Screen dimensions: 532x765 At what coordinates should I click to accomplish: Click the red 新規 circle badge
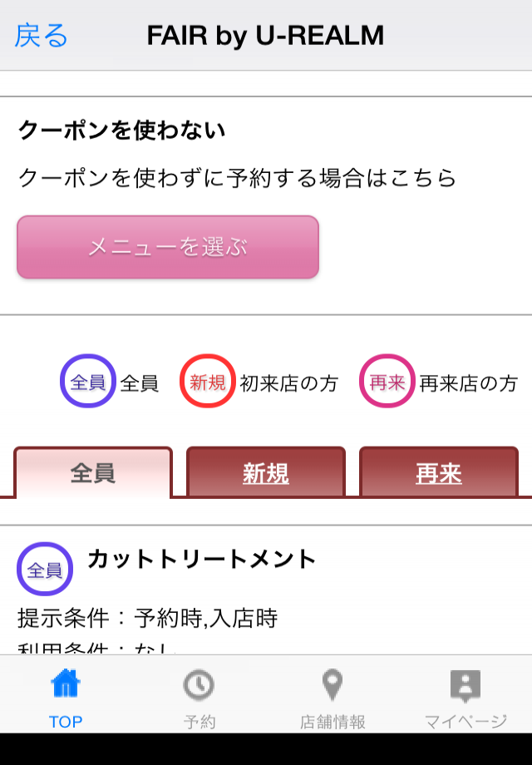(207, 381)
